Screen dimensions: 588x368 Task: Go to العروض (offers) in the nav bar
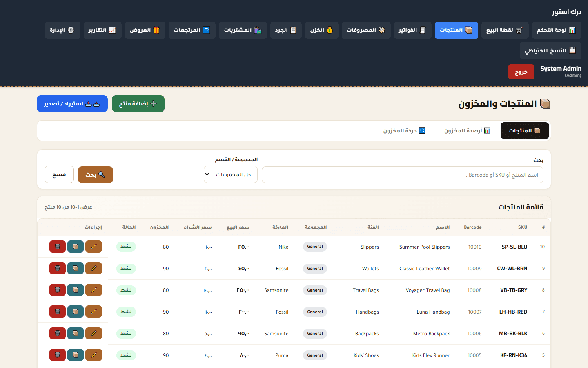(145, 30)
